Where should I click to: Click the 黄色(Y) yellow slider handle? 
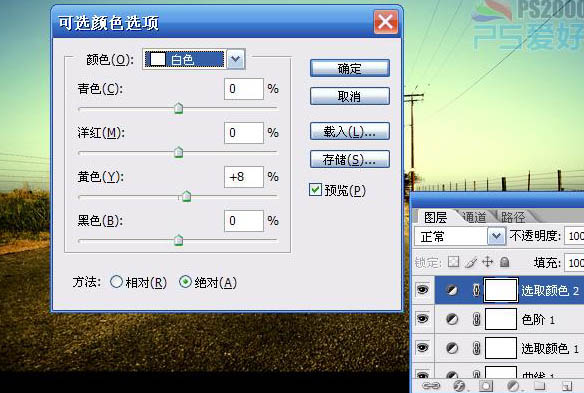pyautogui.click(x=186, y=196)
